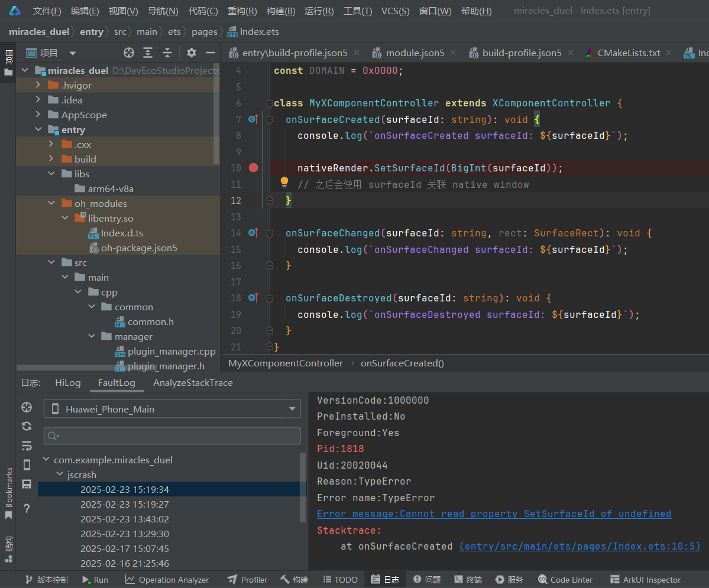Collapse all items in project tree
The width and height of the screenshot is (709, 588).
pos(167,53)
